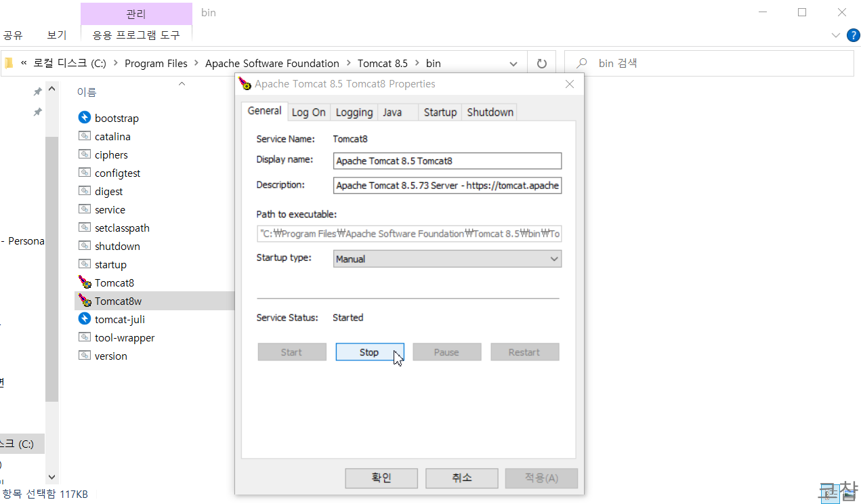Click the digest file icon
Screen dimensions: 861x504
pos(85,191)
